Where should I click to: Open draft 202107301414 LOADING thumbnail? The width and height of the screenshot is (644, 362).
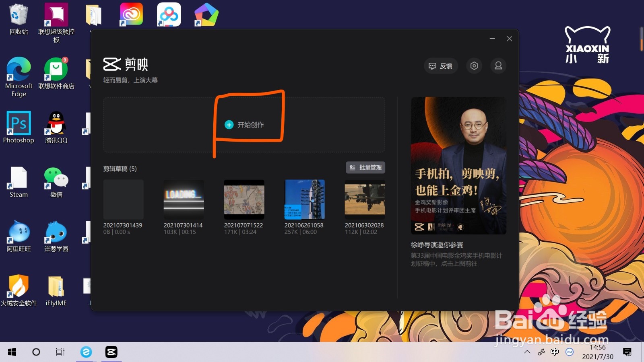point(184,199)
